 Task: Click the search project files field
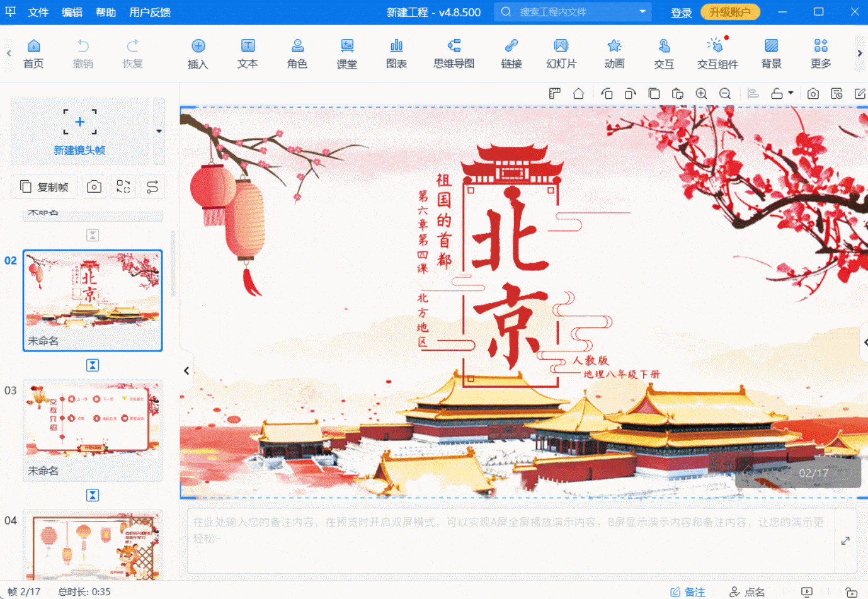click(x=572, y=12)
